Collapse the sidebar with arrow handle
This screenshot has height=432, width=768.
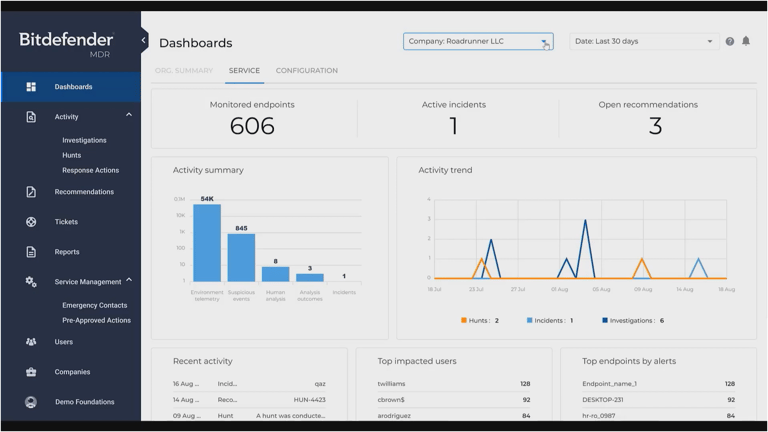[x=143, y=41]
